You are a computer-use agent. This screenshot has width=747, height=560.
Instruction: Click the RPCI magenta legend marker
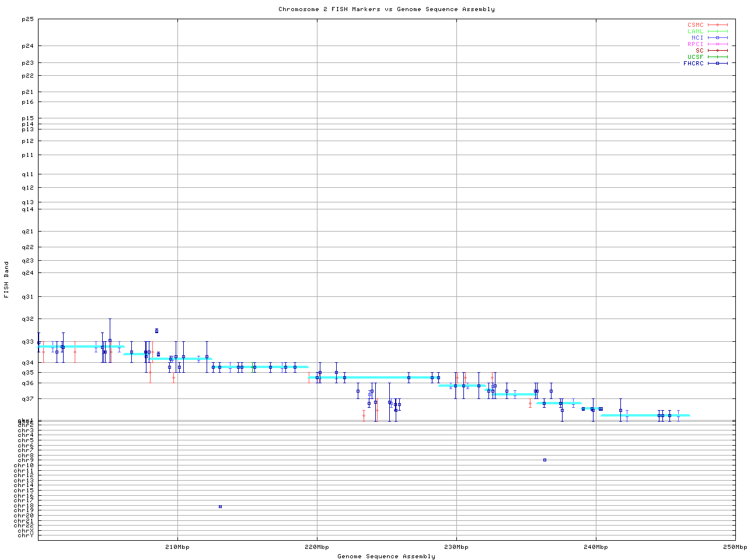[x=717, y=44]
